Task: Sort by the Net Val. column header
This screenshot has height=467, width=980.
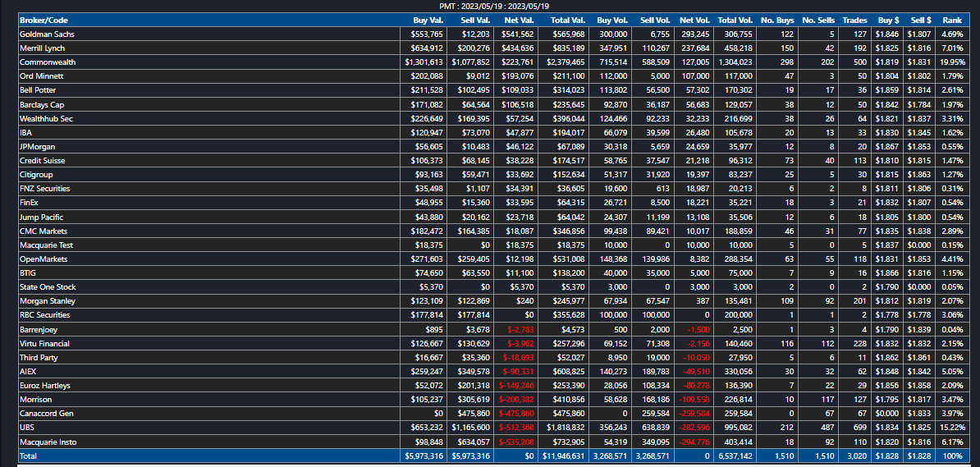Action: pos(520,20)
